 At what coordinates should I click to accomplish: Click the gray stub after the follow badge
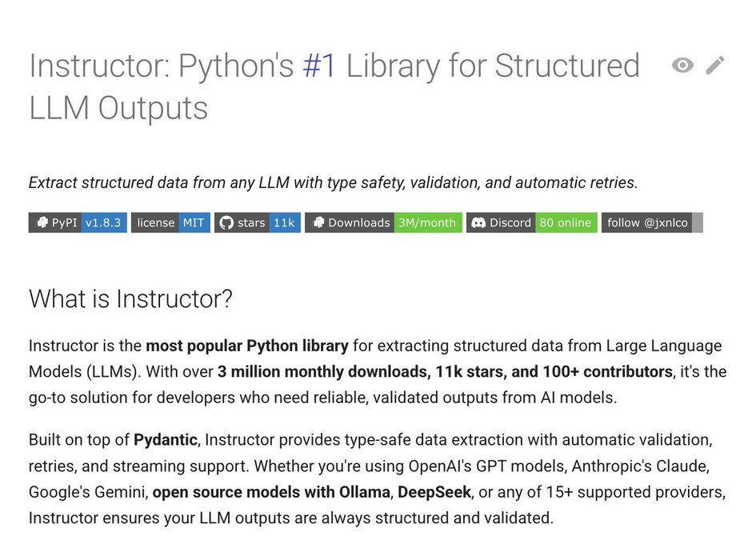click(x=698, y=223)
